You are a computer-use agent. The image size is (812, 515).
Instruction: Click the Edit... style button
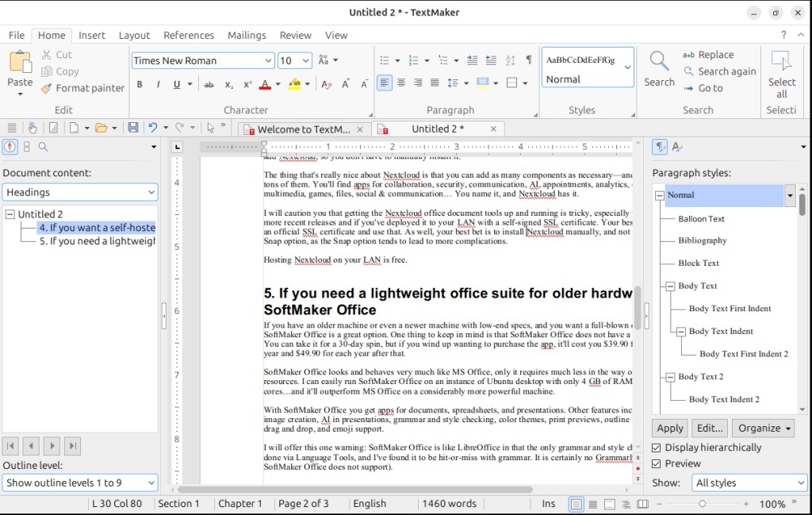(710, 428)
